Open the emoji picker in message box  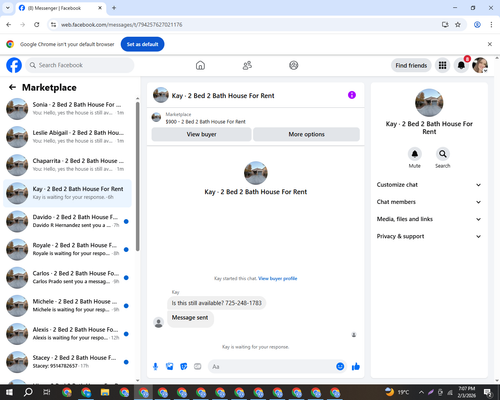coord(340,367)
